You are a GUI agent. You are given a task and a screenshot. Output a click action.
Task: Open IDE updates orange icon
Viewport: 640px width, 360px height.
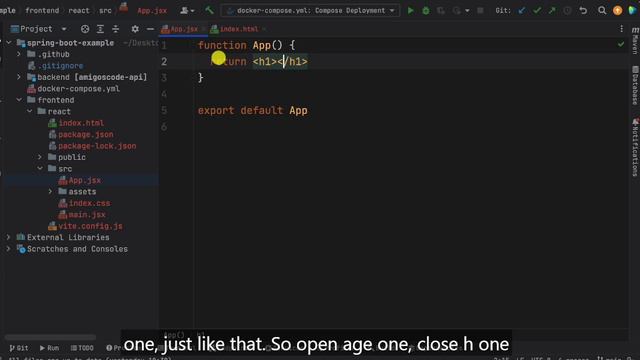618,11
